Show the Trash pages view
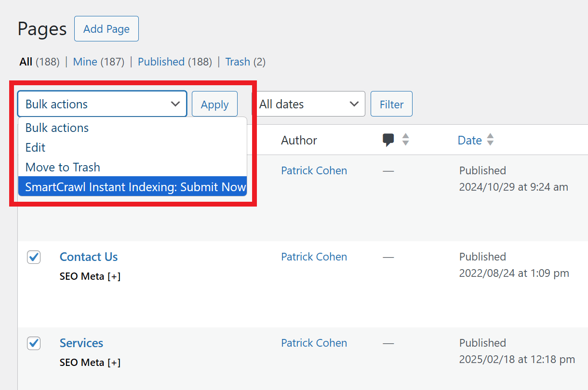The width and height of the screenshot is (588, 390). (238, 62)
